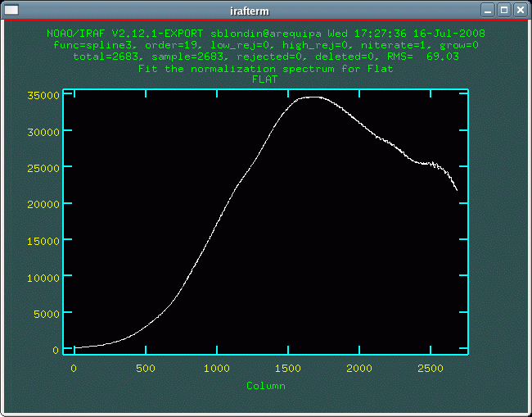The image size is (532, 417).
Task: Click the 'Fit the normalization spectrum' title
Action: [x=266, y=69]
